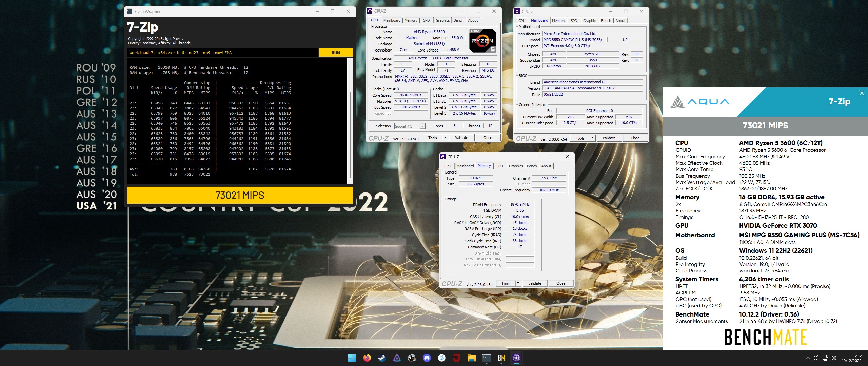Image resolution: width=868 pixels, height=366 pixels.
Task: Click the Model field MPG B550 GAMING PLUS
Action: point(574,40)
